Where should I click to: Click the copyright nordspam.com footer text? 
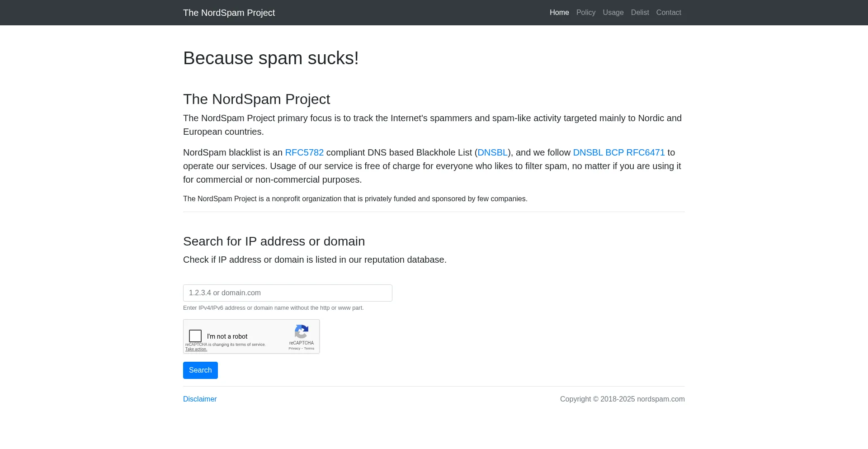[x=622, y=399]
